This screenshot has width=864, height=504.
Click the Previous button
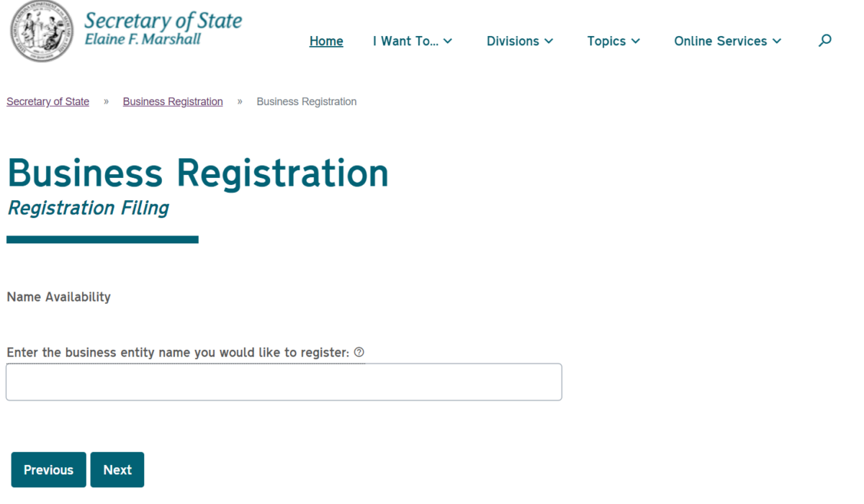[48, 469]
